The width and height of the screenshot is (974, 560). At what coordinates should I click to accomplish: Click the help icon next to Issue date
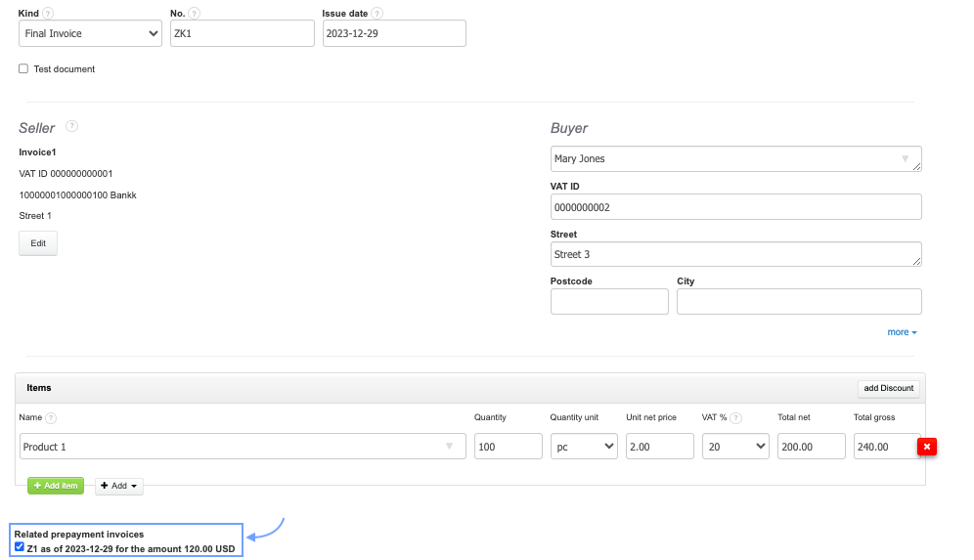377,14
